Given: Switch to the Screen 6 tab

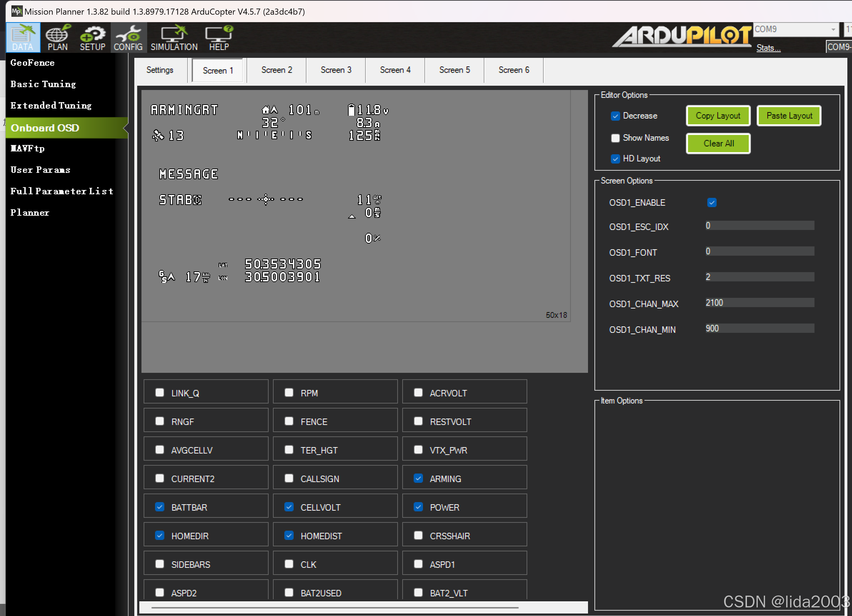Looking at the screenshot, I should click(514, 70).
